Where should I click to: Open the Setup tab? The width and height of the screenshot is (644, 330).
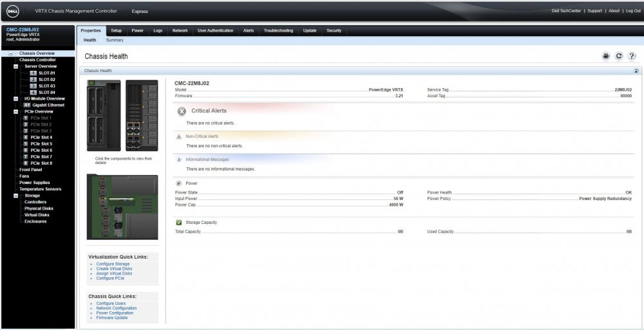point(116,31)
